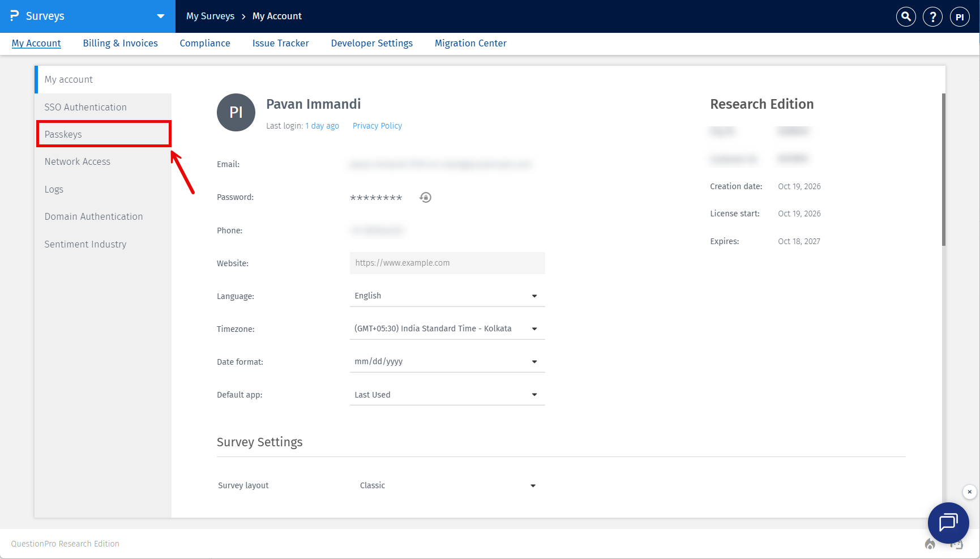
Task: Expand the Surveys product dropdown
Action: [x=161, y=16]
